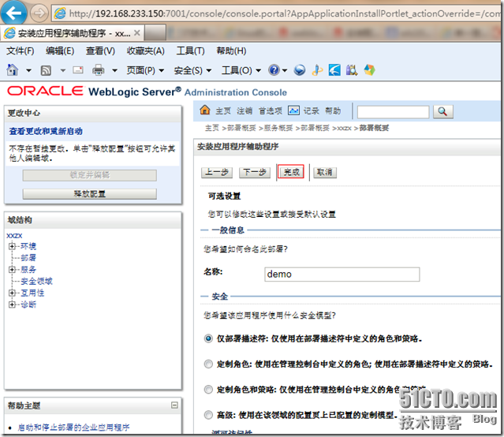Image resolution: width=504 pixels, height=437 pixels.
Task: Open the xxzx domain root link
Action: pos(14,236)
